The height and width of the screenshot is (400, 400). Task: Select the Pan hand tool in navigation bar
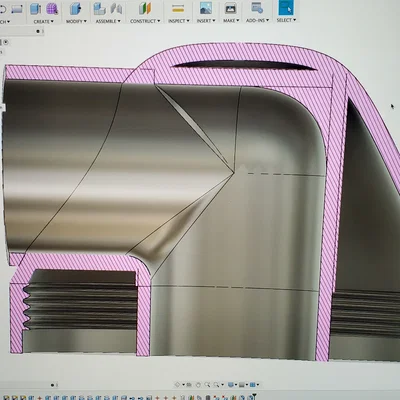tap(198, 385)
